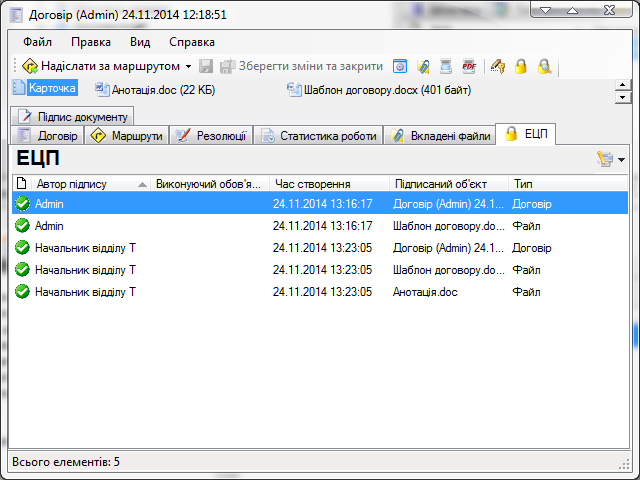Open the Надіслати за маршрутом dropdown arrow
Viewport: 640px width, 480px height.
188,66
